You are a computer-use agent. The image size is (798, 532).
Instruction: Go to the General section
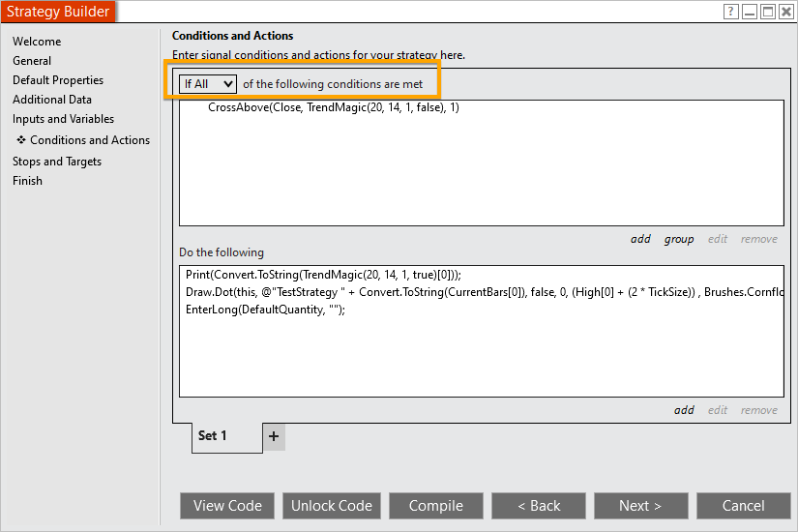click(x=32, y=61)
